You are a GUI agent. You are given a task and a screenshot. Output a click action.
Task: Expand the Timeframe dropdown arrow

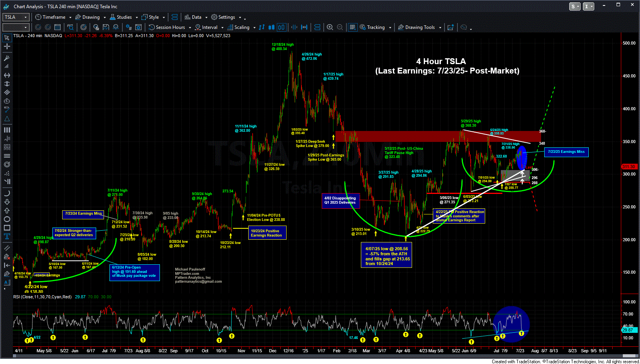tap(70, 17)
